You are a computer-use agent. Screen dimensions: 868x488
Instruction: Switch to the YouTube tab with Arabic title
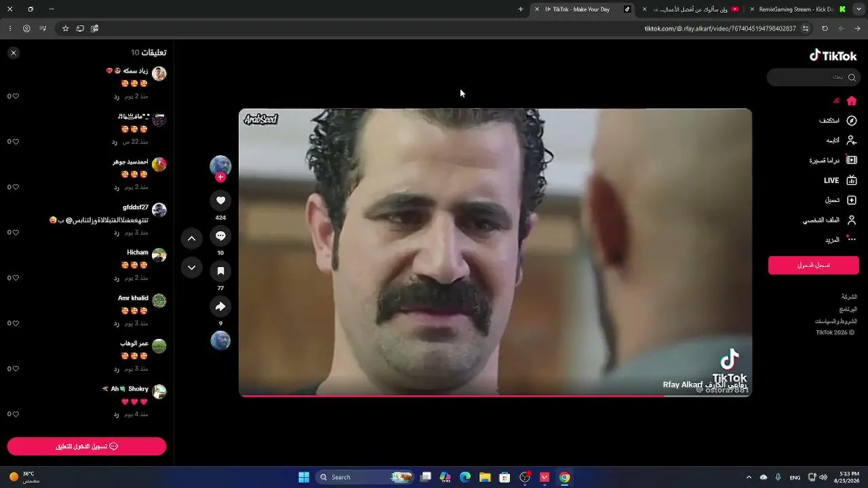point(690,9)
